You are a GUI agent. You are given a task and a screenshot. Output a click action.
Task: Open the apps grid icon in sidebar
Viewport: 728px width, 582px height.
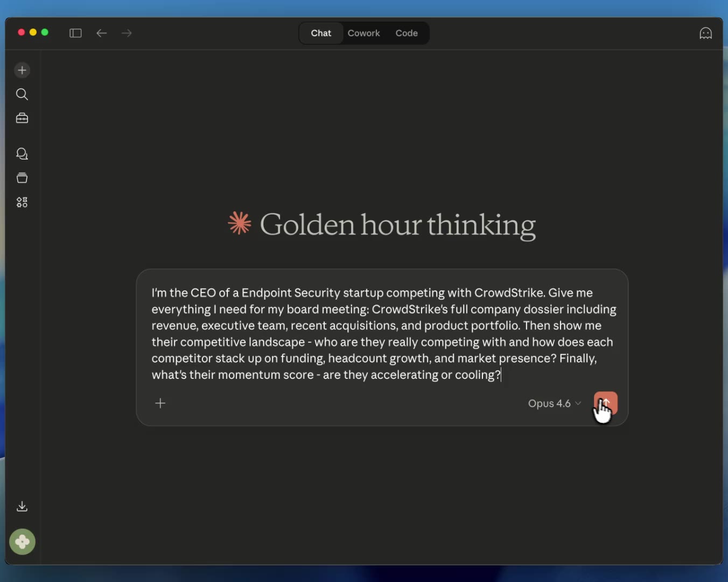(22, 202)
